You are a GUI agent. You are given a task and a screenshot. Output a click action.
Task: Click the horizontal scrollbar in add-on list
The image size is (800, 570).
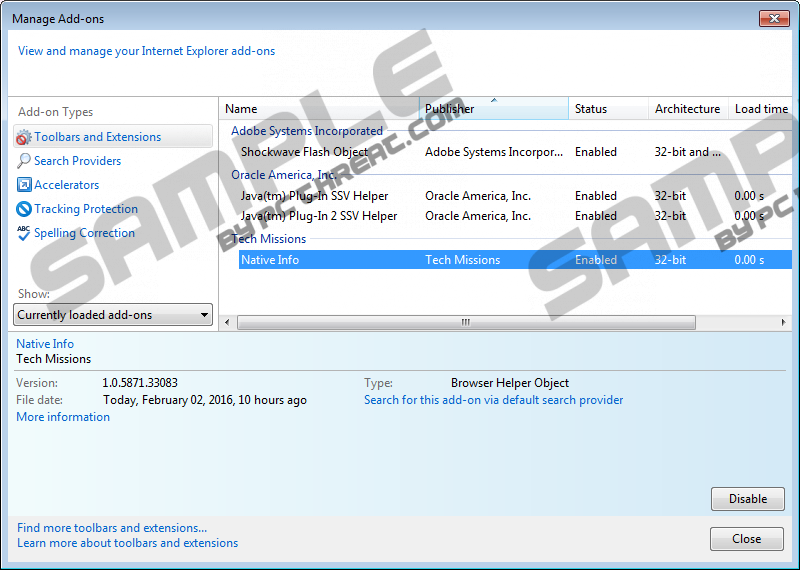465,322
